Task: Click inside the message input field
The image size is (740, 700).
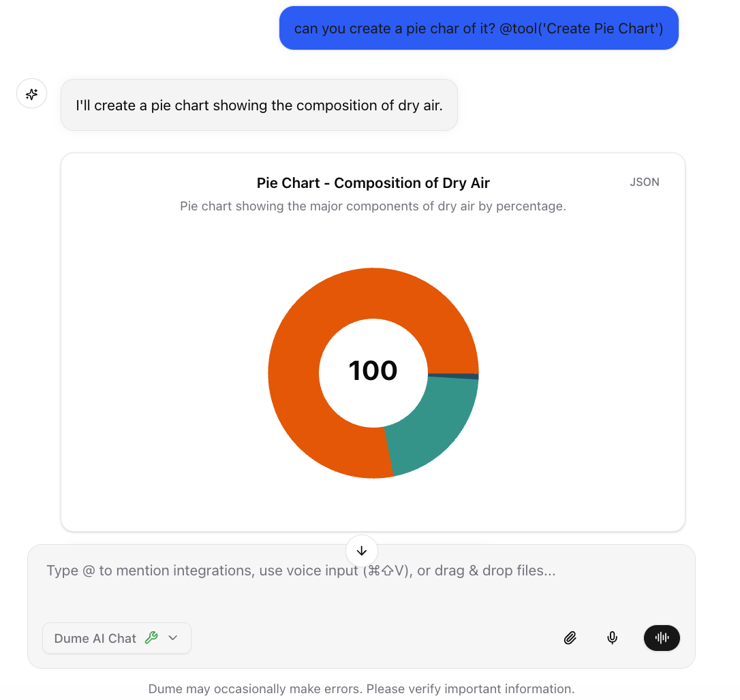Action: [x=300, y=571]
